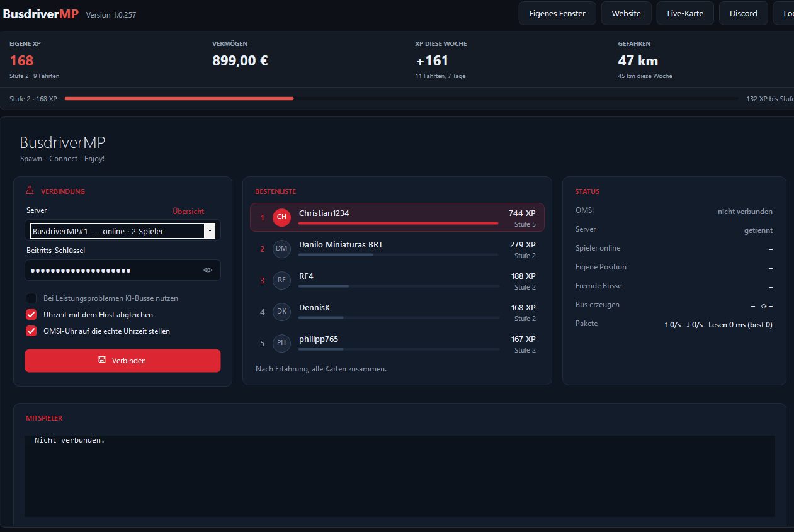Click 'Nach Erfahrung, alle Karten zusammen.' note
The height and width of the screenshot is (532, 794).
pos(321,369)
